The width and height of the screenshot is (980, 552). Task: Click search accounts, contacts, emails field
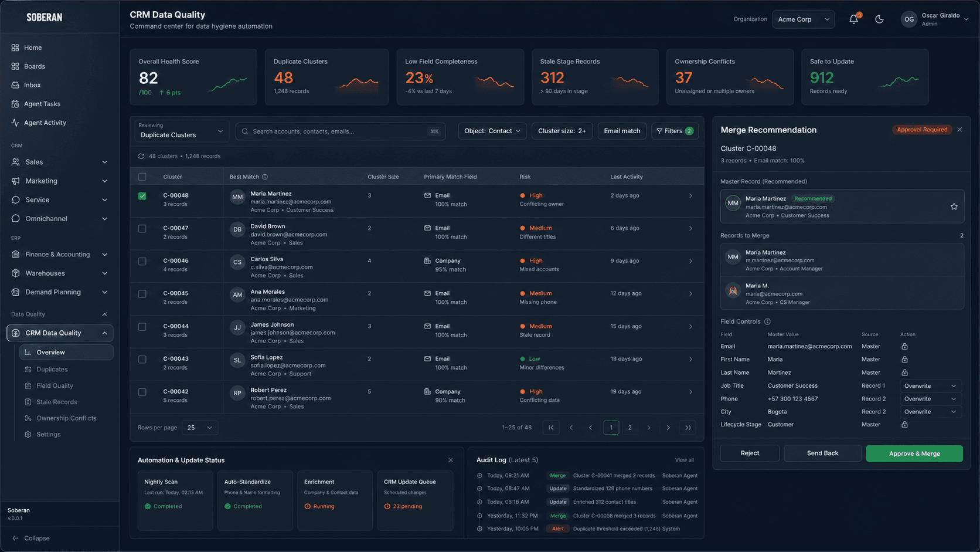[x=341, y=131]
